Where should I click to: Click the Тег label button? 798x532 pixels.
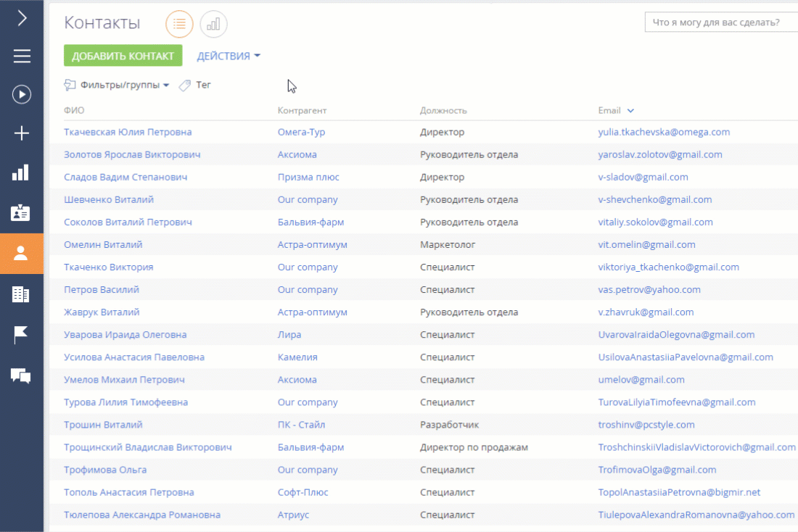[203, 85]
